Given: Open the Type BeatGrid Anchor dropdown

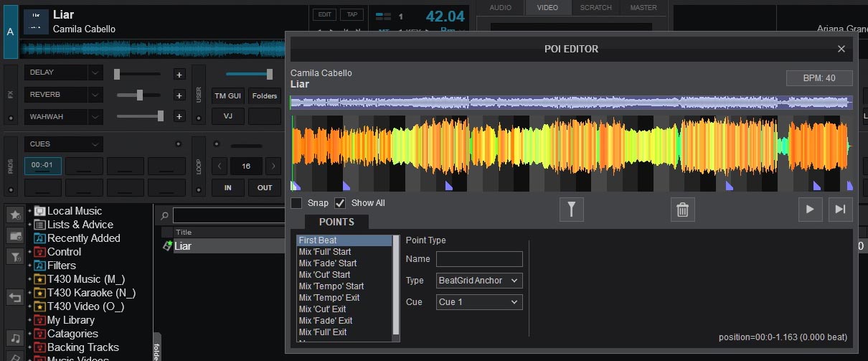Looking at the screenshot, I should click(479, 281).
